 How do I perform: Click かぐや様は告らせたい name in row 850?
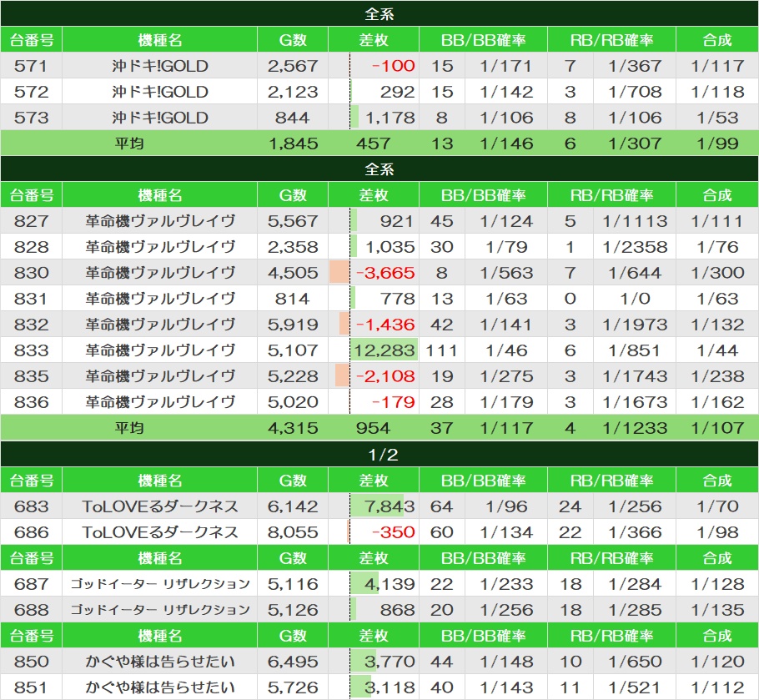160,662
